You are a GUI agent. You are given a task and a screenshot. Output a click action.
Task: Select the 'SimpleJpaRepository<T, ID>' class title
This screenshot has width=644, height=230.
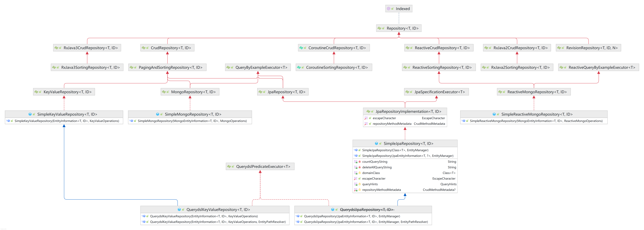[409, 143]
